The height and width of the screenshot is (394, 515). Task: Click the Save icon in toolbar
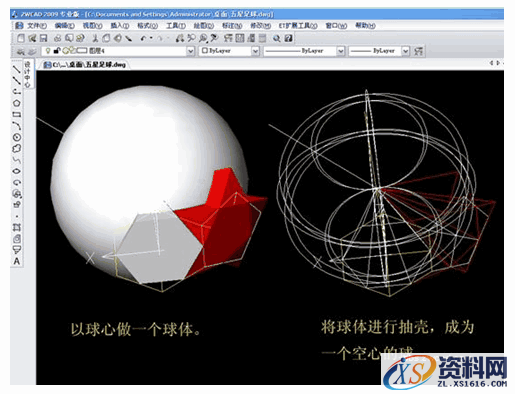(43, 38)
